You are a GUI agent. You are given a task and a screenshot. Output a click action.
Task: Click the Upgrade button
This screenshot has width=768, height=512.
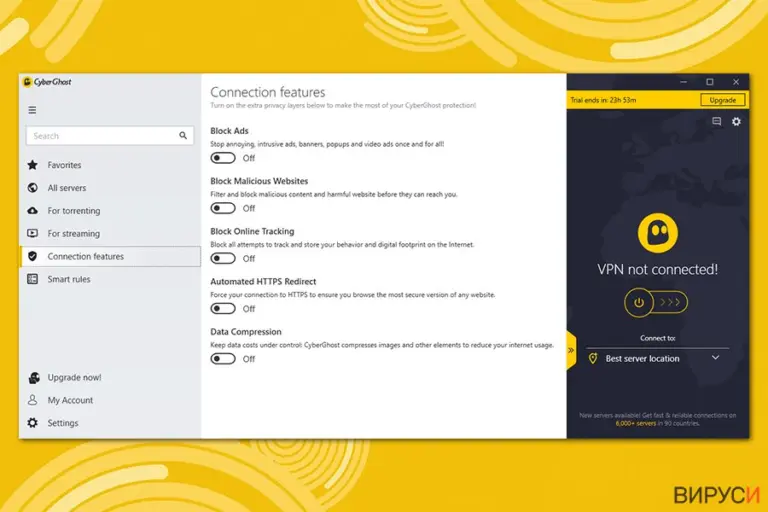pyautogui.click(x=722, y=100)
